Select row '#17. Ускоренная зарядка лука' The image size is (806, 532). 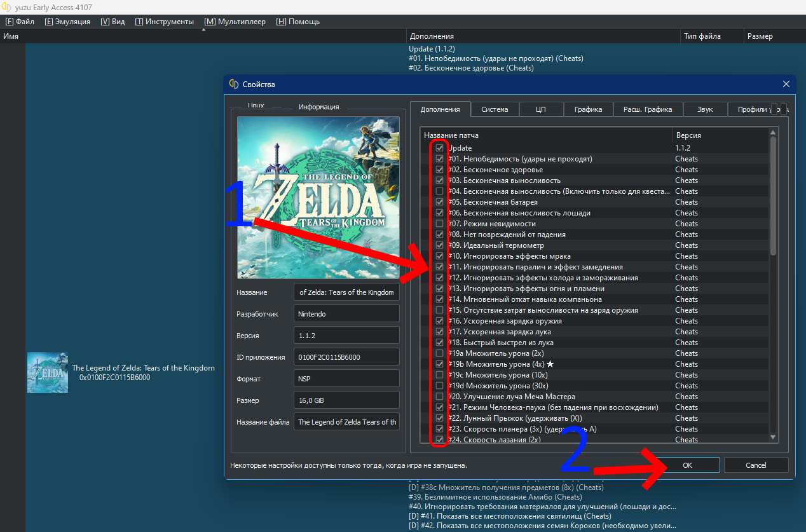click(594, 332)
